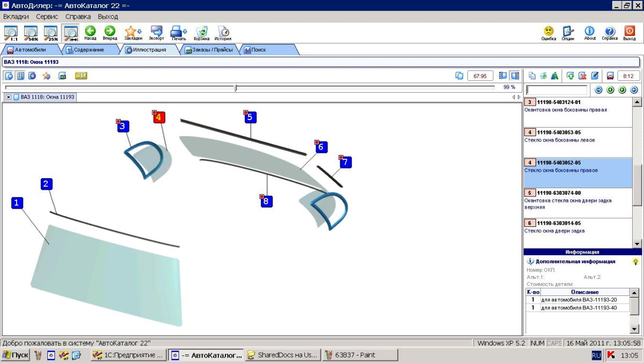Toggle fit-to-width zoom mode
Screen dimensions: 644x363
pos(70,33)
